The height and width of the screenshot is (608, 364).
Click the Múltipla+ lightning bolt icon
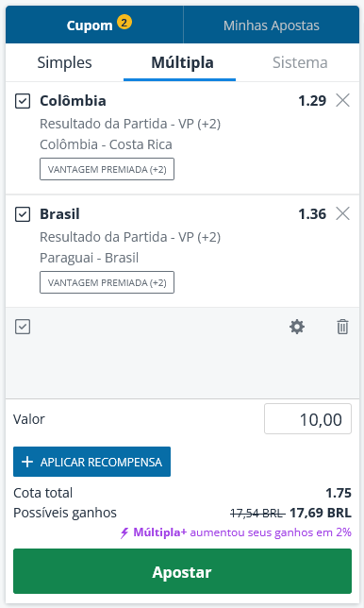click(124, 532)
